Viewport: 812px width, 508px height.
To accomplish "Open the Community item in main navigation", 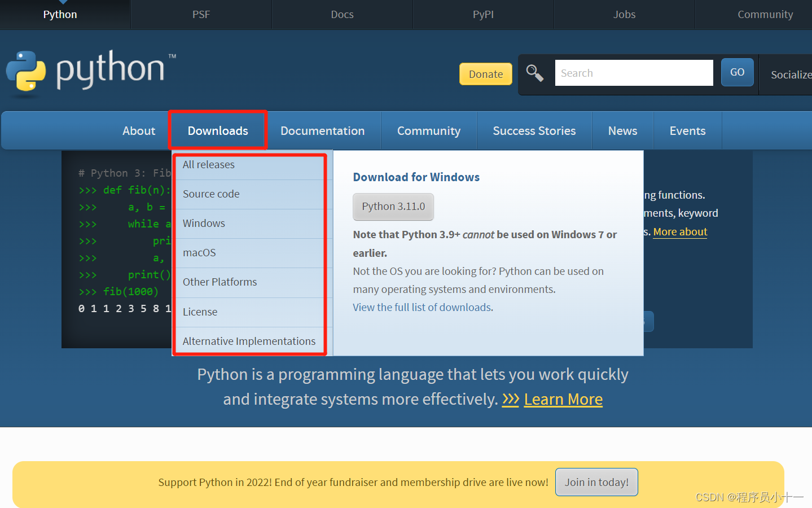I will coord(429,131).
